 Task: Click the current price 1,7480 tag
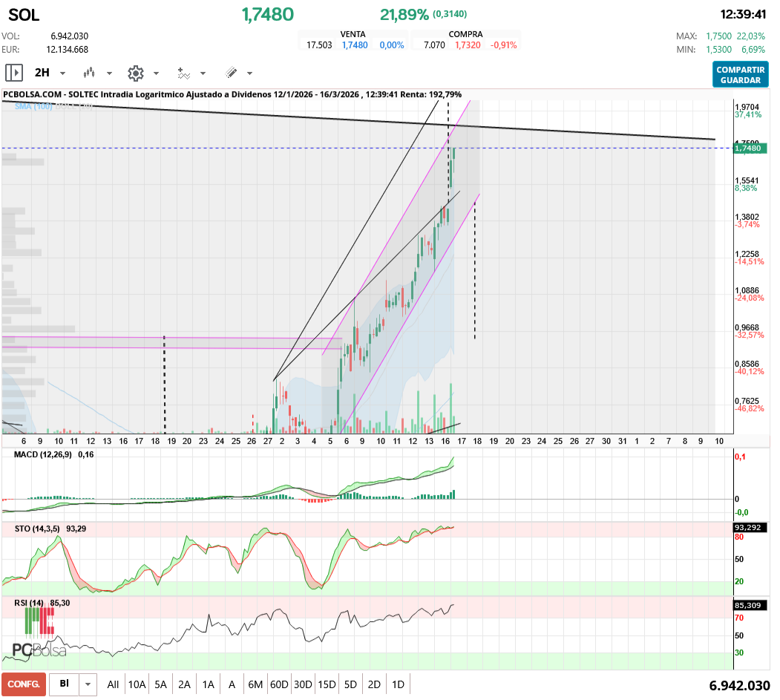pos(750,148)
